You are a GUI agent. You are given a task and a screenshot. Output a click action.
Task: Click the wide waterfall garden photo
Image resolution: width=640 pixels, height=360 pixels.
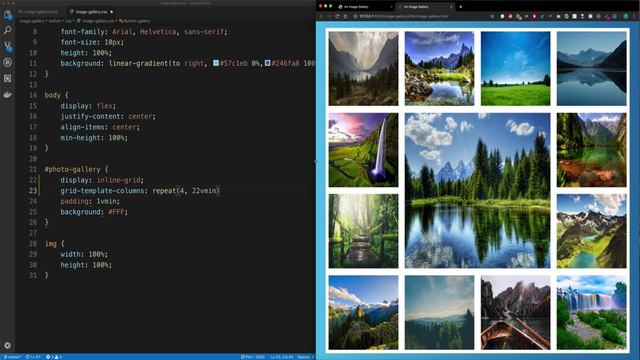click(591, 312)
